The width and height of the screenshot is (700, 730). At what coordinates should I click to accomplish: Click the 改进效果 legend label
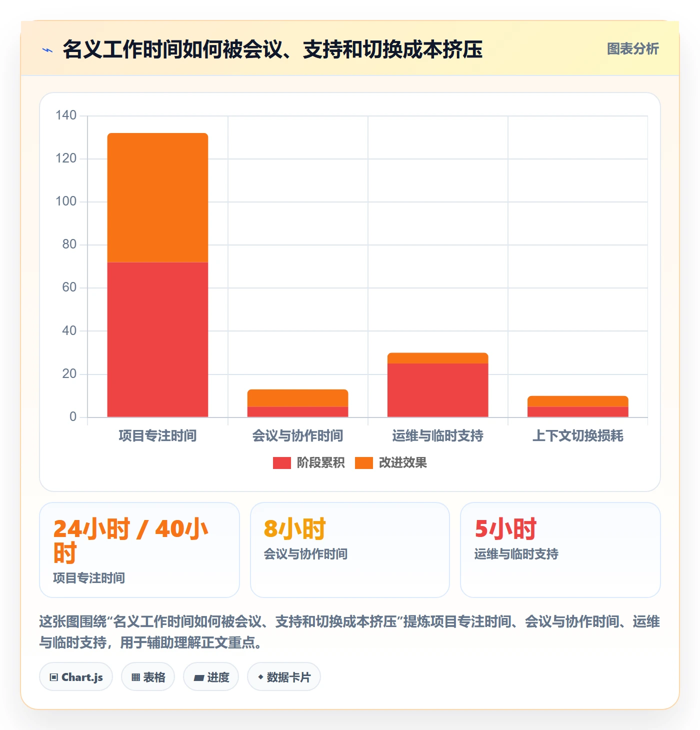(x=402, y=463)
